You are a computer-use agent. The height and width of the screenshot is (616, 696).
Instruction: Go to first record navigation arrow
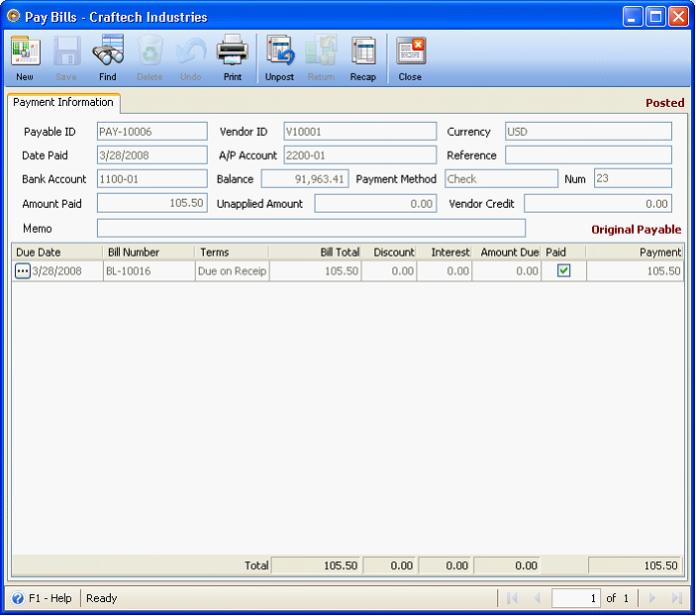click(512, 598)
